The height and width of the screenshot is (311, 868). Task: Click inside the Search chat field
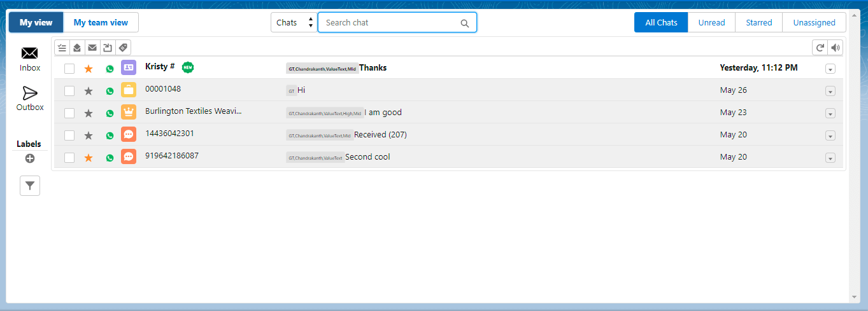click(397, 22)
